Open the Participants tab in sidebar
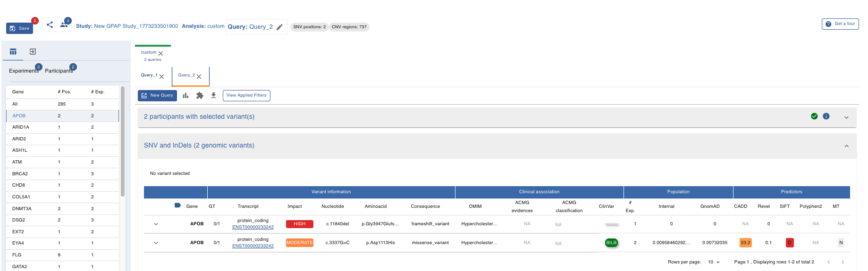This screenshot has width=868, height=271. tap(59, 71)
